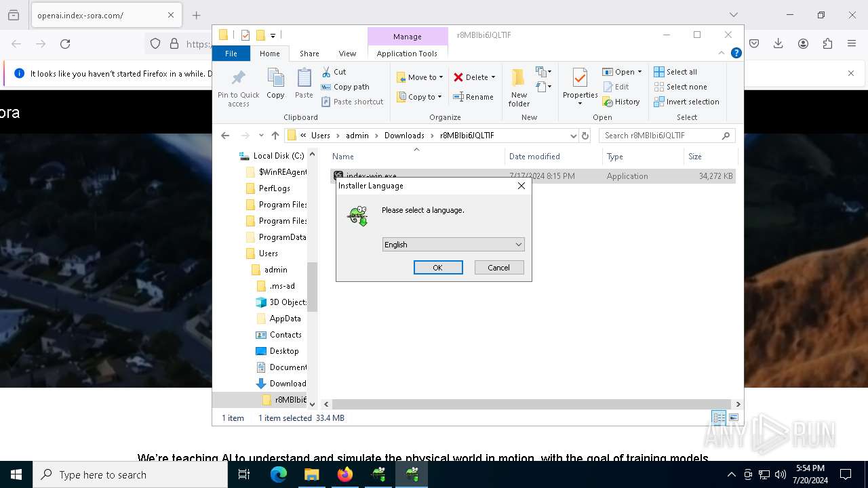Image resolution: width=868 pixels, height=488 pixels.
Task: Select Desktop folder in tree
Action: coord(277,351)
